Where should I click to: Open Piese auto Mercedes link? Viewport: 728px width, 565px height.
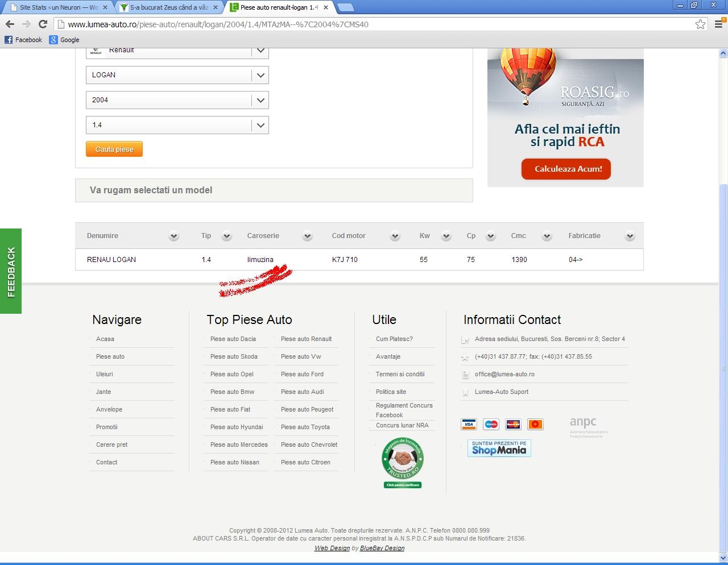pos(239,444)
